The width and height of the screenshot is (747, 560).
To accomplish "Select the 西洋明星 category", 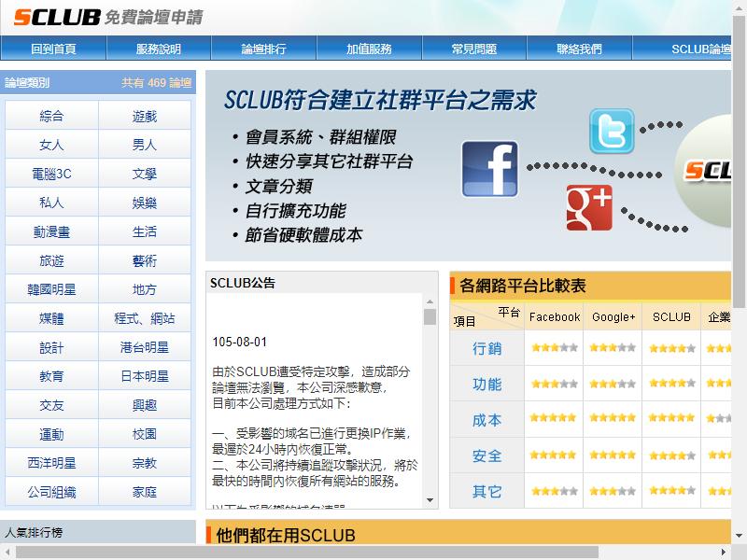I will 51,463.
